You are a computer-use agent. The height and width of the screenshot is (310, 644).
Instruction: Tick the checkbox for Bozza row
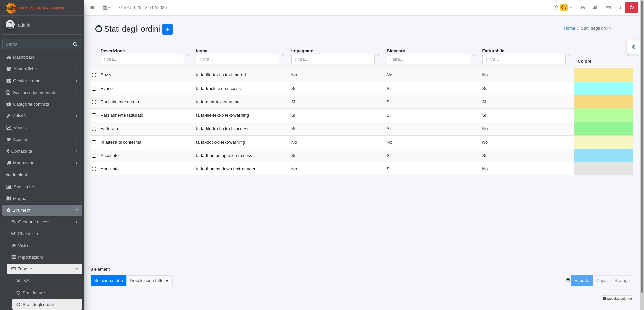94,75
